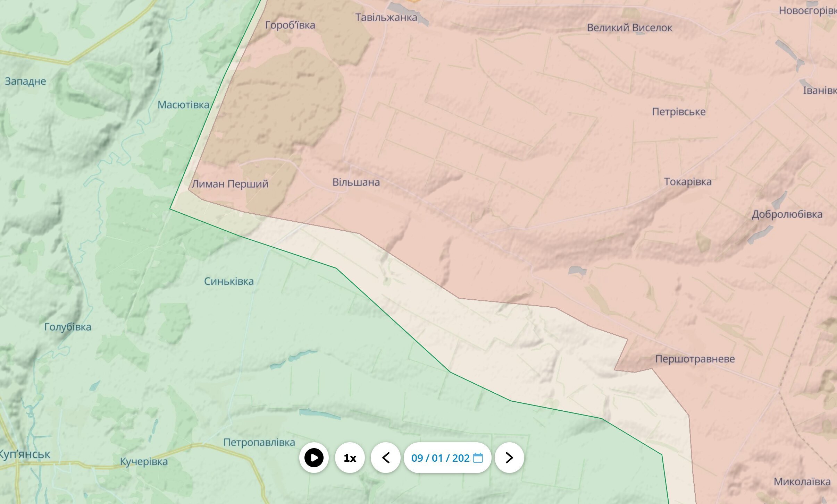Screen dimensions: 837x504
Task: Click the Лиман Перший village label
Action: [230, 184]
